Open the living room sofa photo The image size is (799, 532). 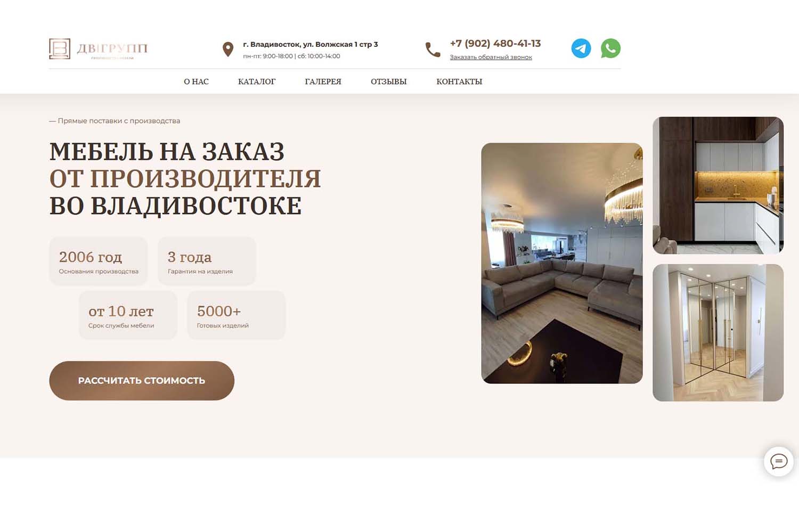coord(562,263)
